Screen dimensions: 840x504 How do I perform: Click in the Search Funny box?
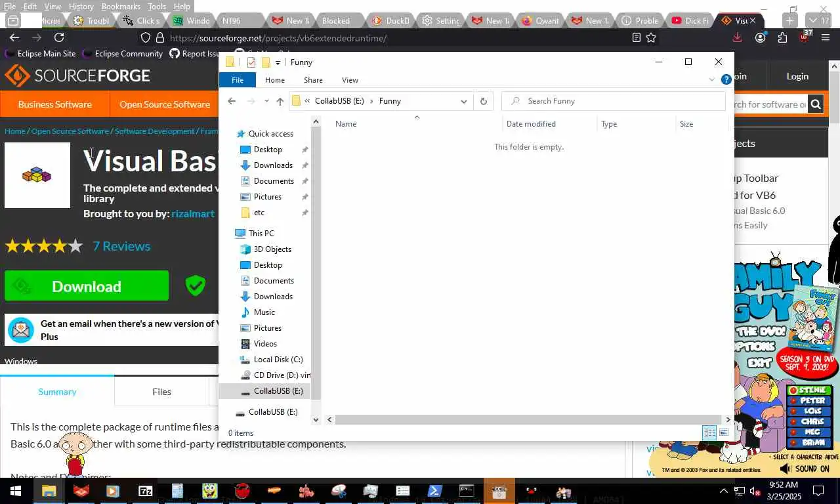[614, 101]
